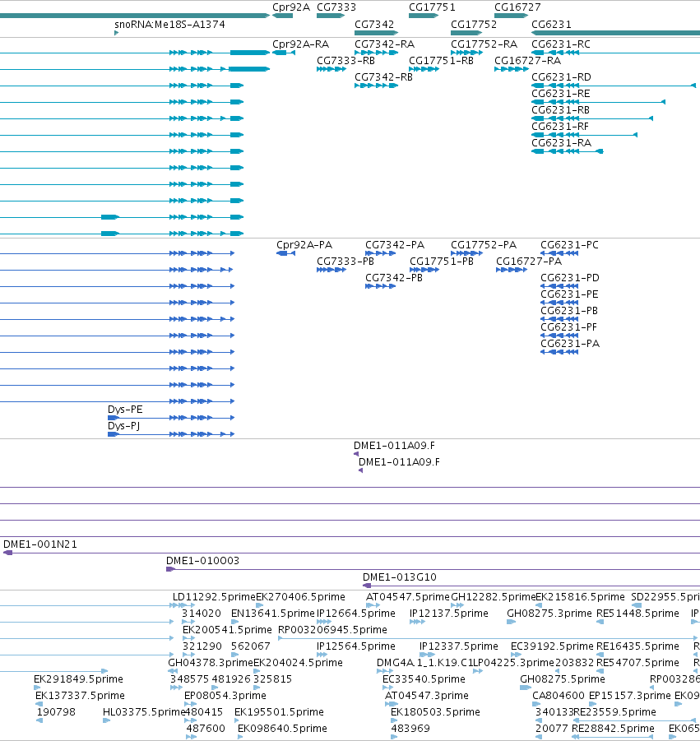Viewport: 700px width, 741px height.
Task: Click the Dys-PJ protein label
Action: [124, 426]
